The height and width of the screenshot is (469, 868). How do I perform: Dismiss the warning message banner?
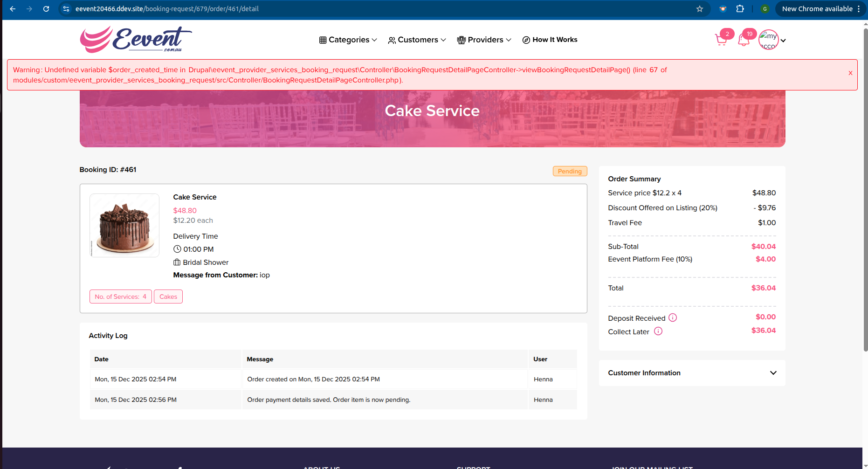coord(850,73)
